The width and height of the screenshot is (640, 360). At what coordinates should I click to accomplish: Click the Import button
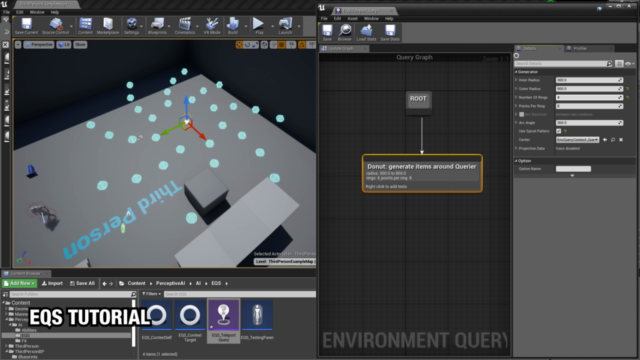[x=52, y=283]
